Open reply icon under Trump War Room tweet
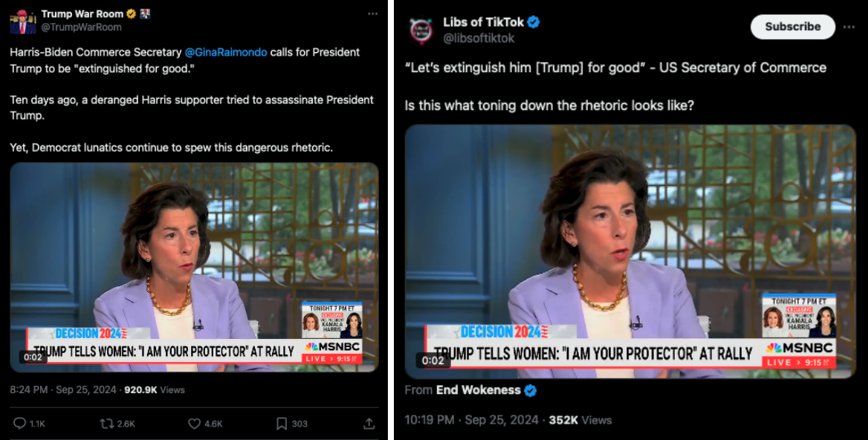 point(20,424)
